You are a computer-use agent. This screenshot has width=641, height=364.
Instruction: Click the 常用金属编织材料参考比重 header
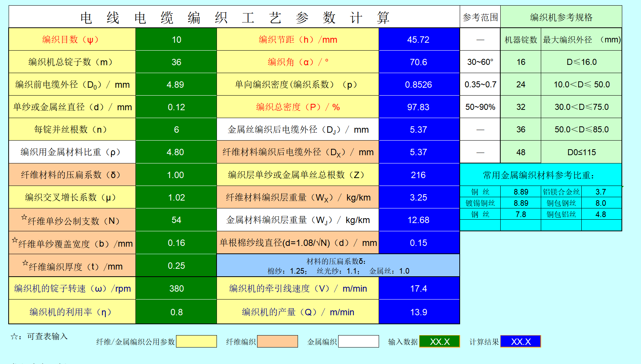[541, 175]
